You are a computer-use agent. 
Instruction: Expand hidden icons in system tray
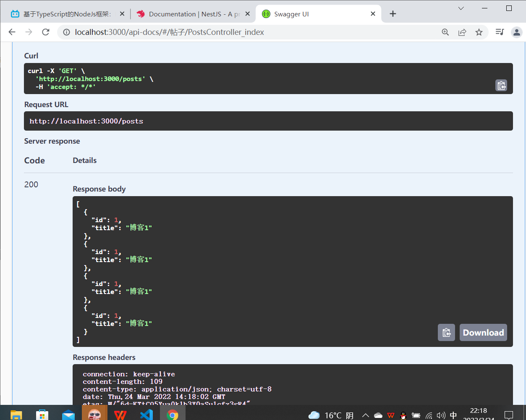click(x=366, y=415)
